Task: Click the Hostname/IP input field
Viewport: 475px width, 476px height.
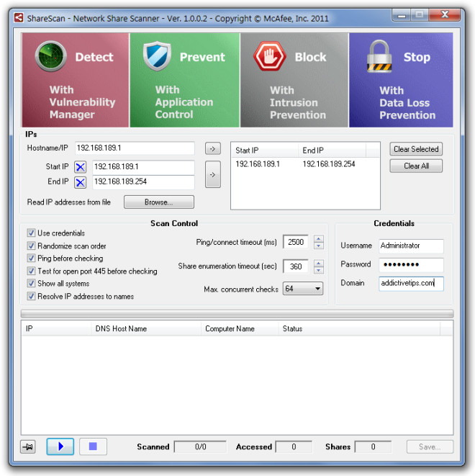Action: (x=135, y=148)
